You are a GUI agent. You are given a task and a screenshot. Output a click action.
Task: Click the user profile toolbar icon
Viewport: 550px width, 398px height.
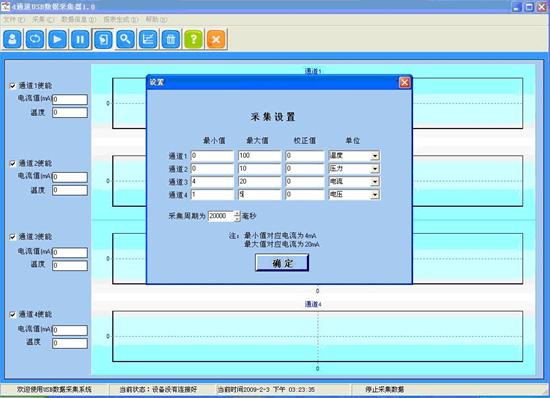click(x=12, y=39)
